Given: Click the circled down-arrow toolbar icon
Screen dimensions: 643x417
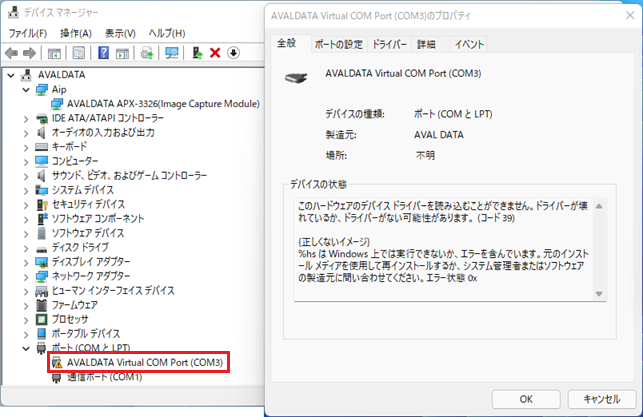Looking at the screenshot, I should point(233,53).
